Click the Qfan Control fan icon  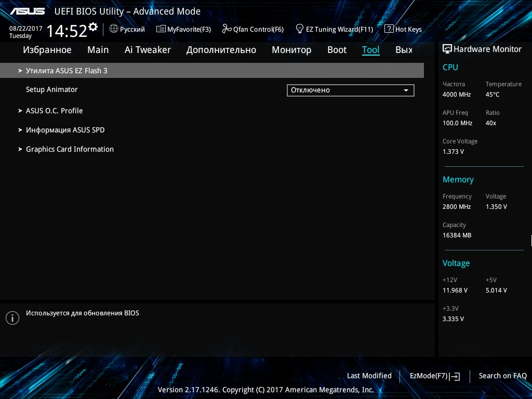(227, 29)
